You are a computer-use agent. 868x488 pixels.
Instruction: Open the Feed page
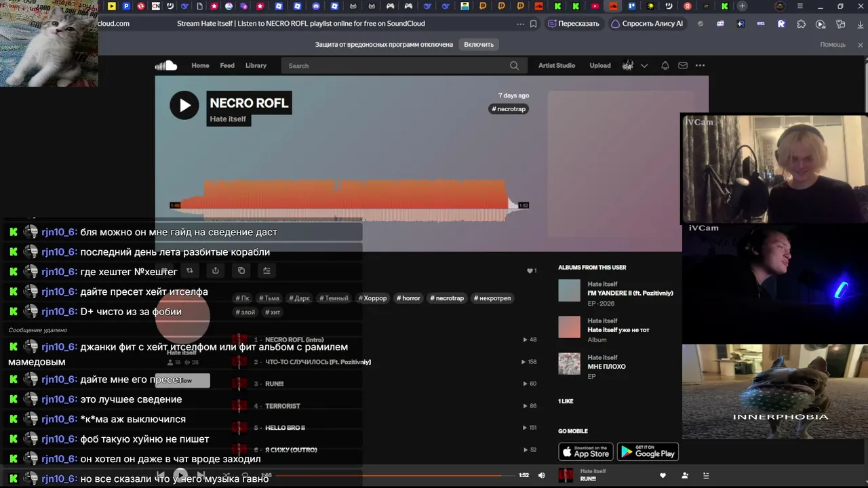(x=227, y=66)
